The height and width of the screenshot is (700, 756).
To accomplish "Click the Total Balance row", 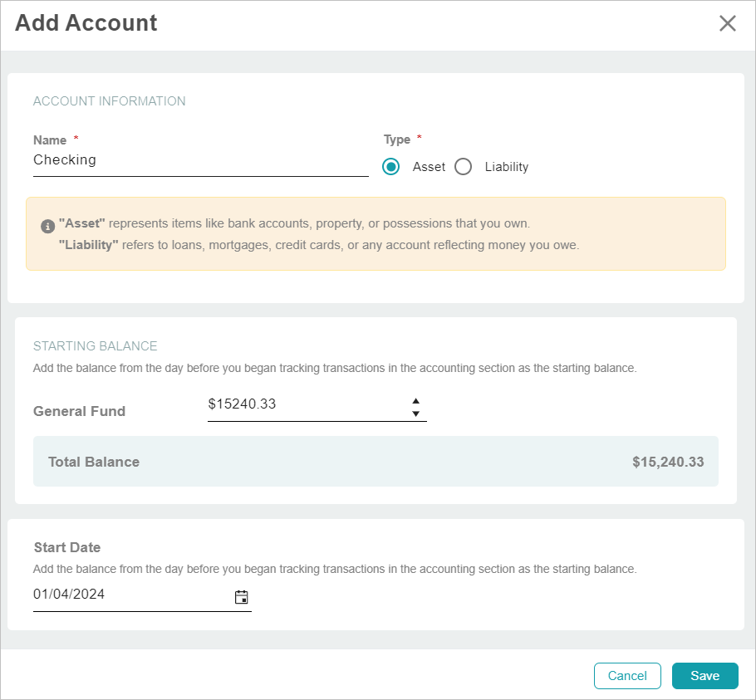I will [x=376, y=462].
